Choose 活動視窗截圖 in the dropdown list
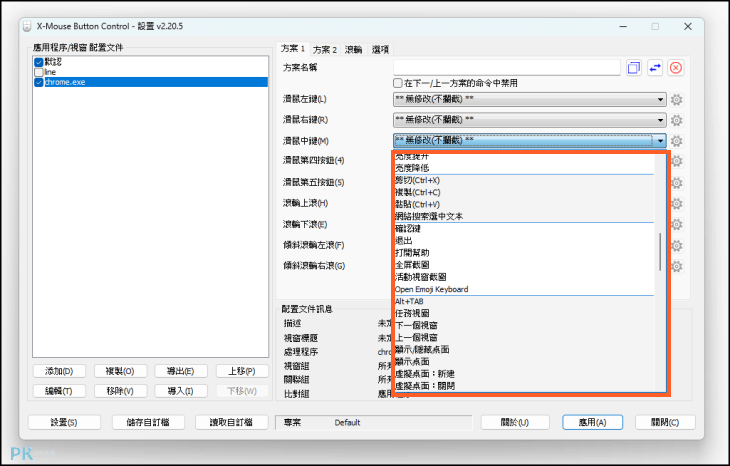The width and height of the screenshot is (730, 466). (524, 277)
